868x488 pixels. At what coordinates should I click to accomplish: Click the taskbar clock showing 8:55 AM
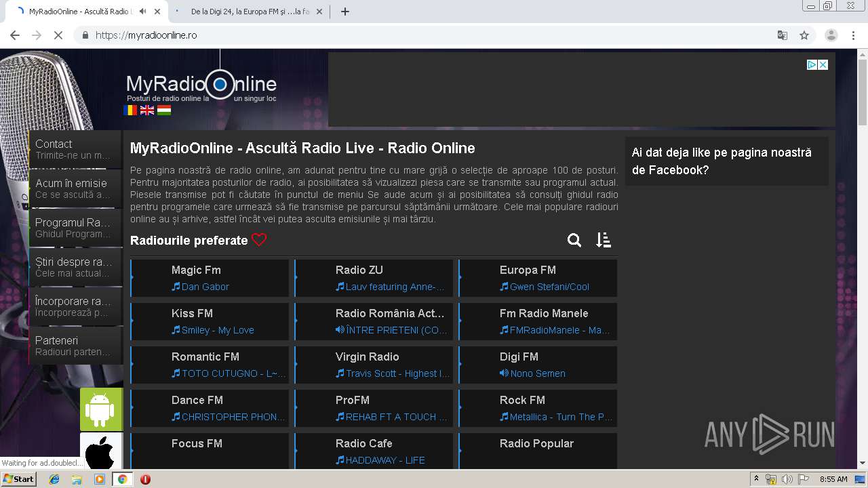pyautogui.click(x=833, y=479)
